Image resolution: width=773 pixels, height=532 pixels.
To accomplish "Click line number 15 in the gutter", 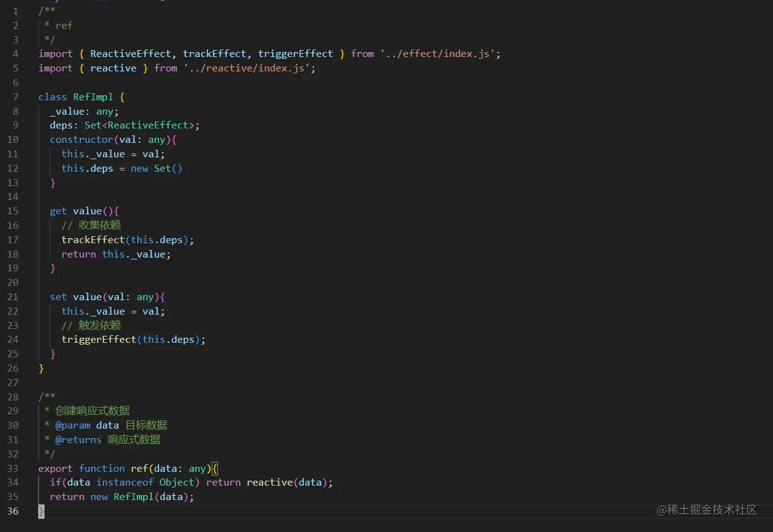I will (x=13, y=211).
